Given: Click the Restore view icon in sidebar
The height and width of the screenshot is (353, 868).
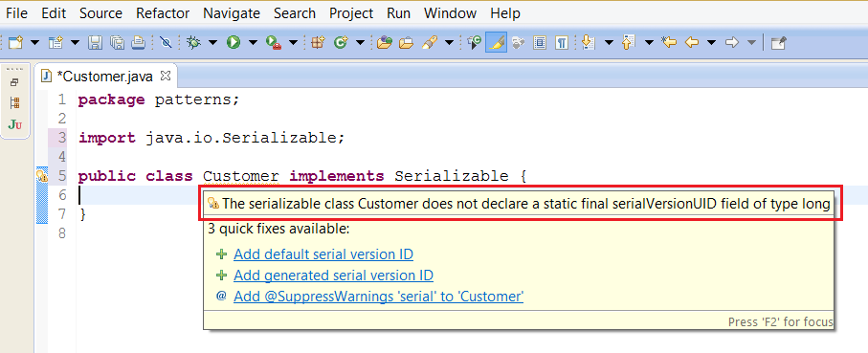Looking at the screenshot, I should (15, 82).
